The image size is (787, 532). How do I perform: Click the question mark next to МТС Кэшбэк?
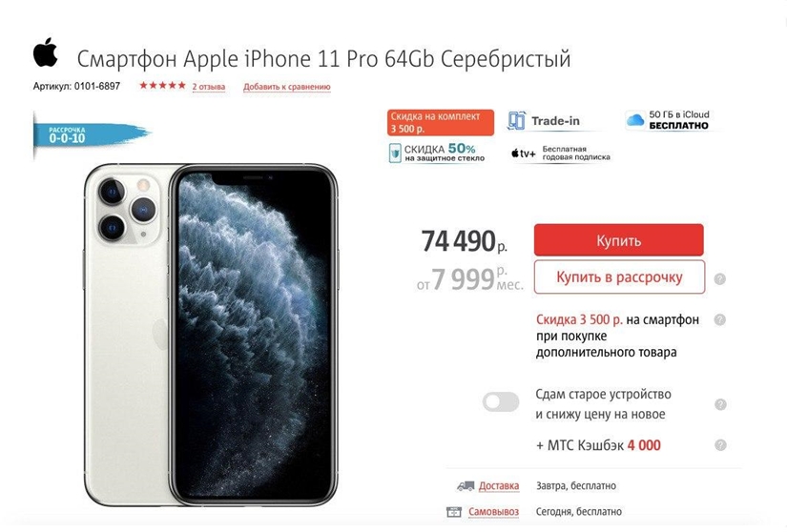point(720,444)
